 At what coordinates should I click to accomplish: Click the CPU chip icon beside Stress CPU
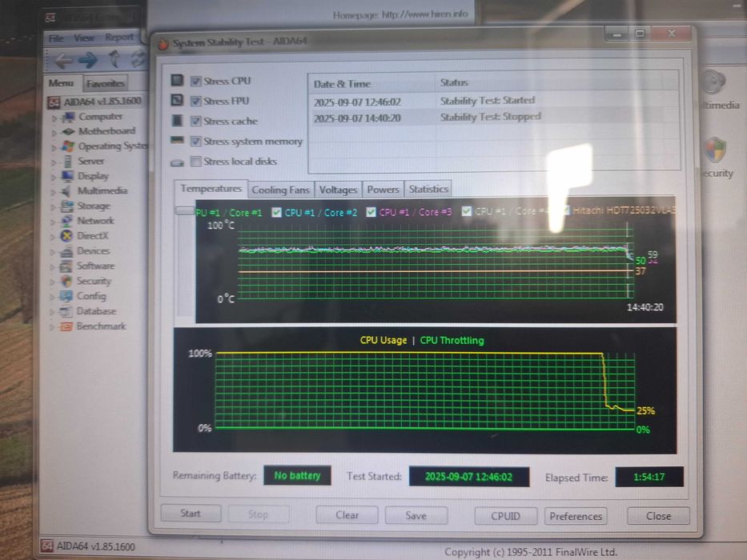click(x=177, y=80)
